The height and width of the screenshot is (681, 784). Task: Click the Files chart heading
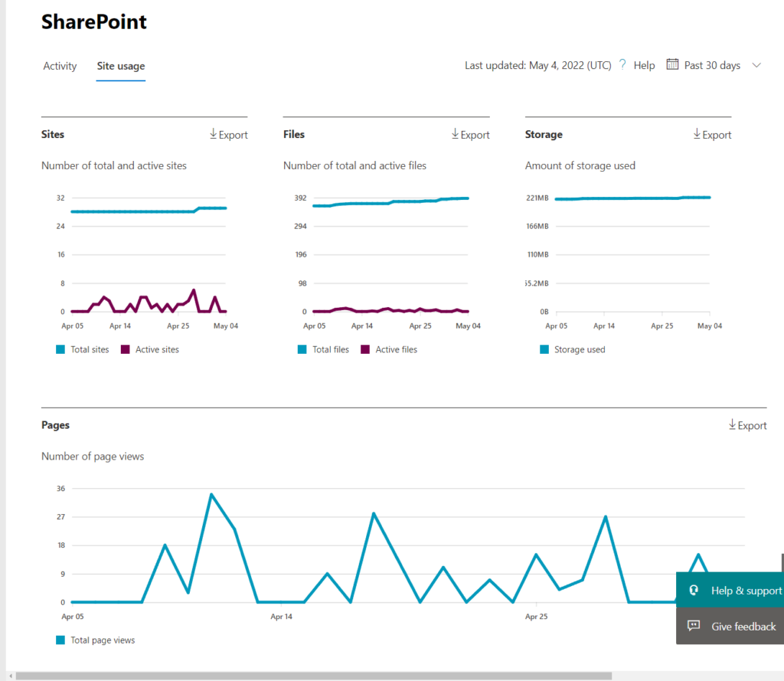click(x=294, y=134)
